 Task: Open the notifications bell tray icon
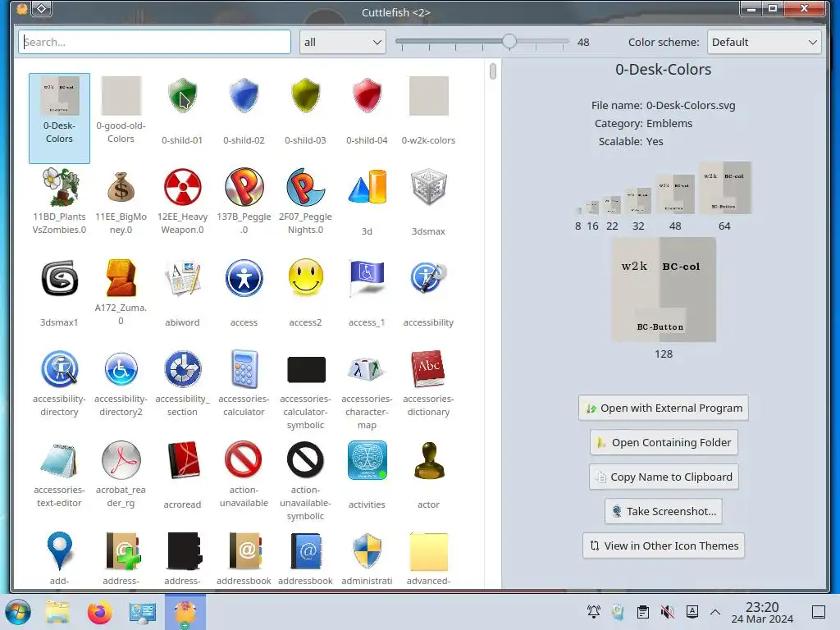coord(594,611)
